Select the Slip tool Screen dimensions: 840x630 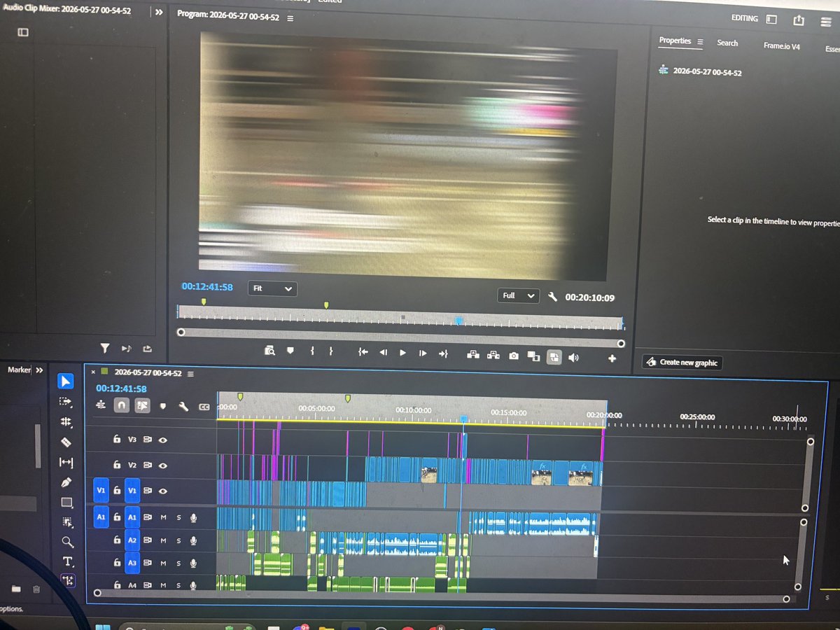[66, 462]
